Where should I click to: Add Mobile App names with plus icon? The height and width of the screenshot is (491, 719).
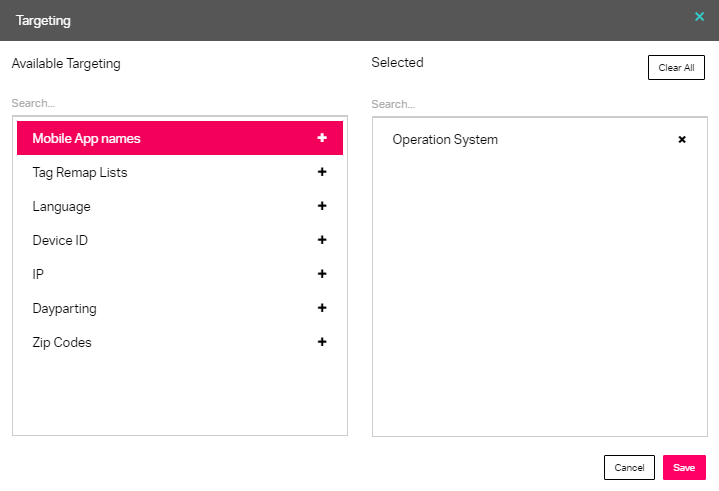[322, 138]
